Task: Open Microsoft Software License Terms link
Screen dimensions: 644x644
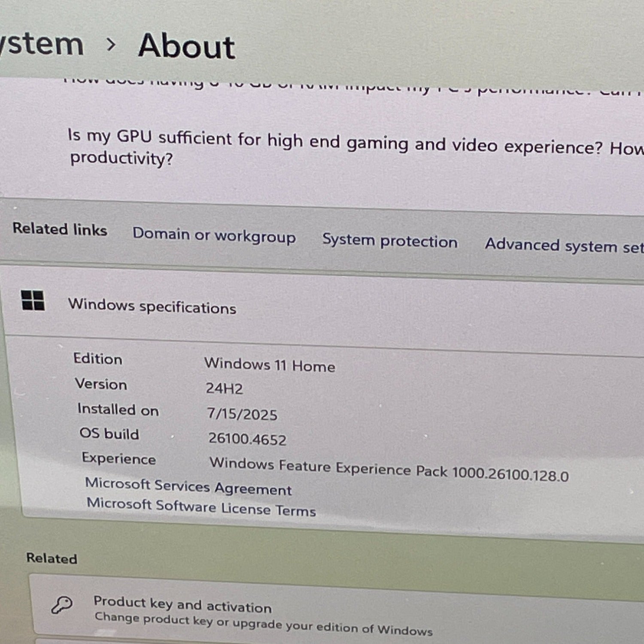Action: [201, 507]
